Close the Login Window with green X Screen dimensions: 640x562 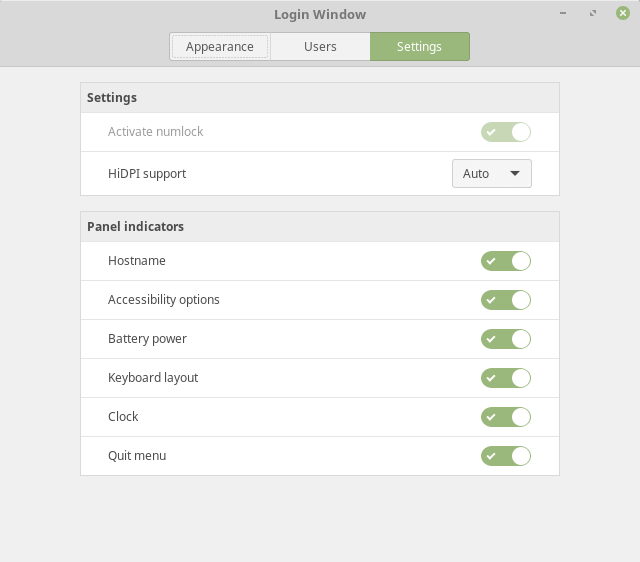622,13
